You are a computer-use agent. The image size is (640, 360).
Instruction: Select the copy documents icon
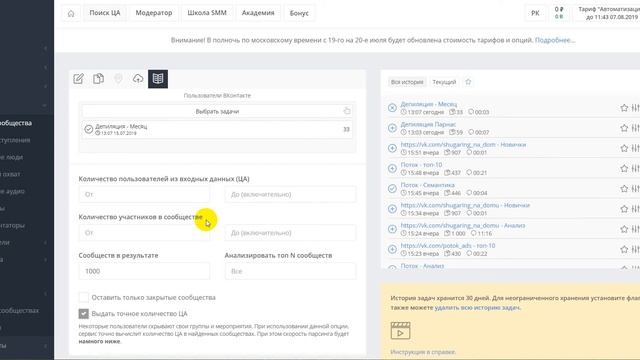(x=98, y=78)
